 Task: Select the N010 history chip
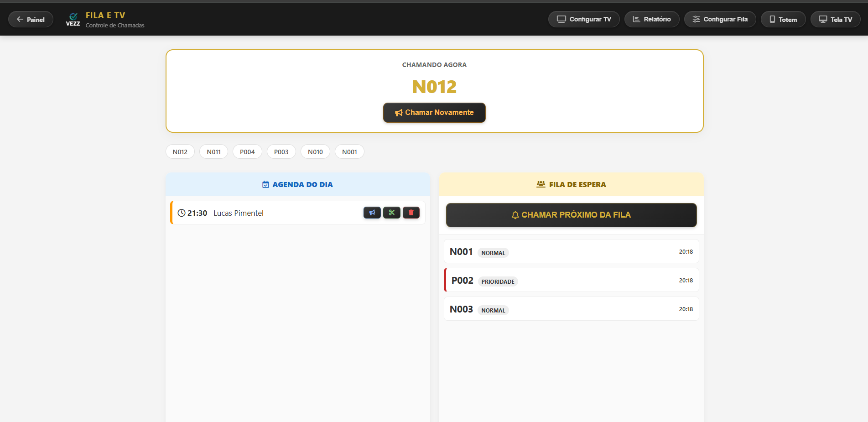click(x=315, y=152)
